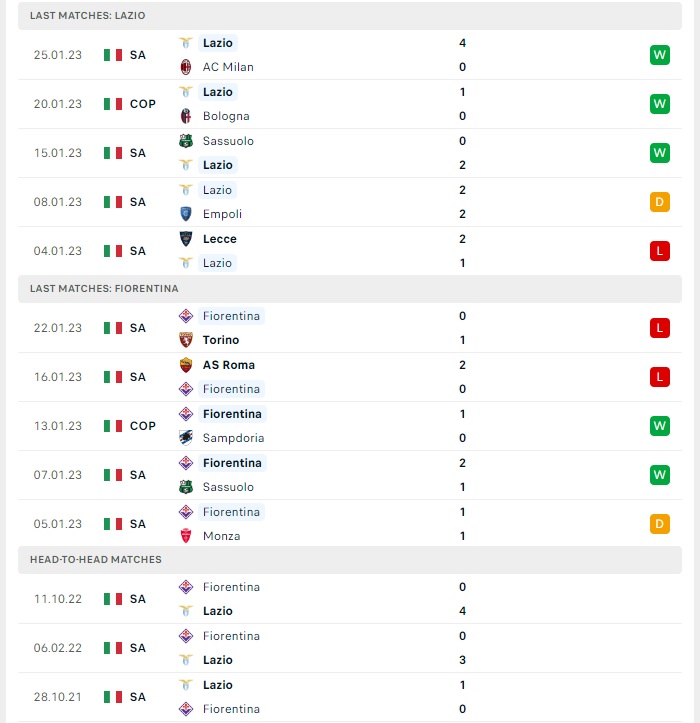Click the Empoli club crest icon
Viewport: 700px width, 723px height.
pos(186,214)
